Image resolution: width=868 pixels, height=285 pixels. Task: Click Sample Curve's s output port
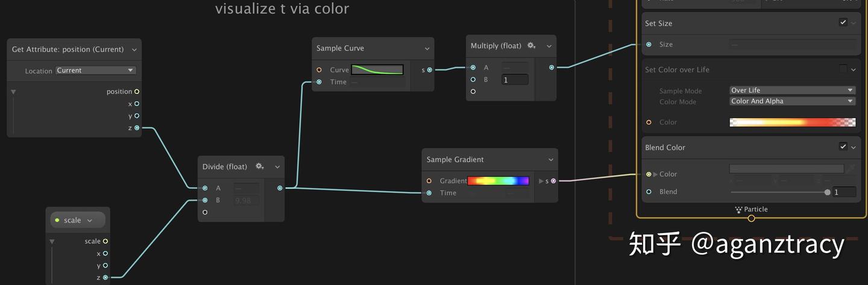tap(429, 70)
